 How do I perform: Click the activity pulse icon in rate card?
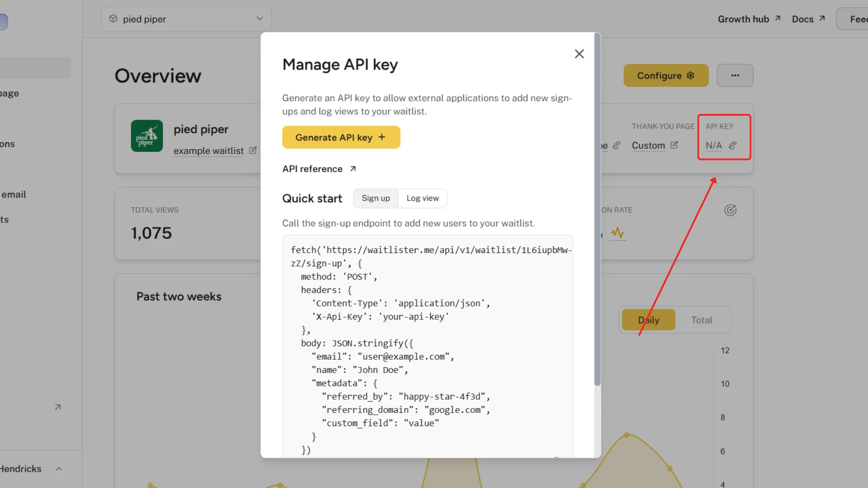click(618, 233)
